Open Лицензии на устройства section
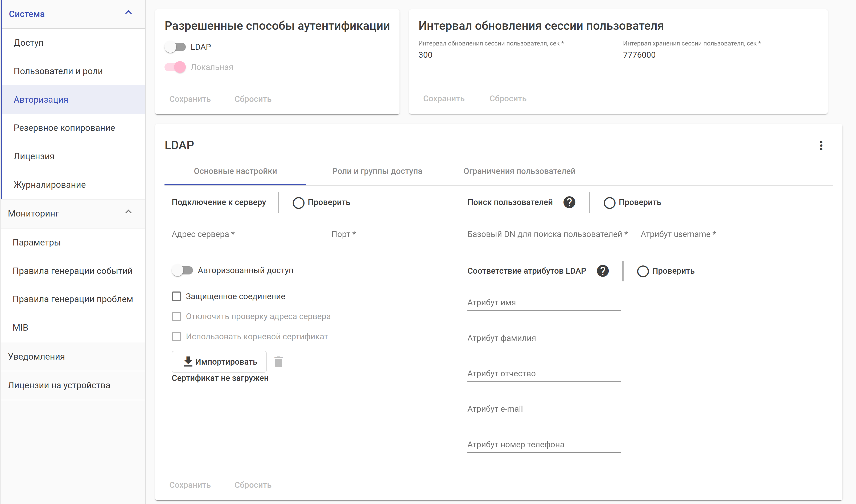 point(59,385)
